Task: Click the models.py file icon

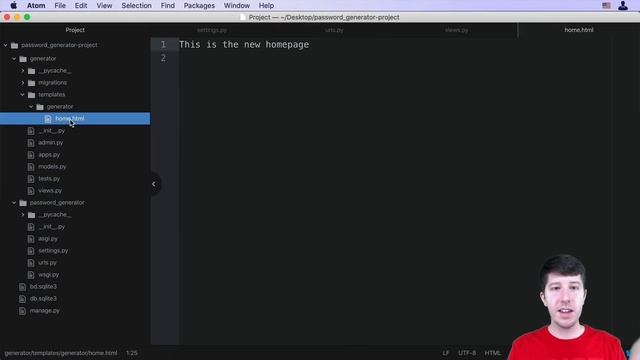Action: [31, 167]
